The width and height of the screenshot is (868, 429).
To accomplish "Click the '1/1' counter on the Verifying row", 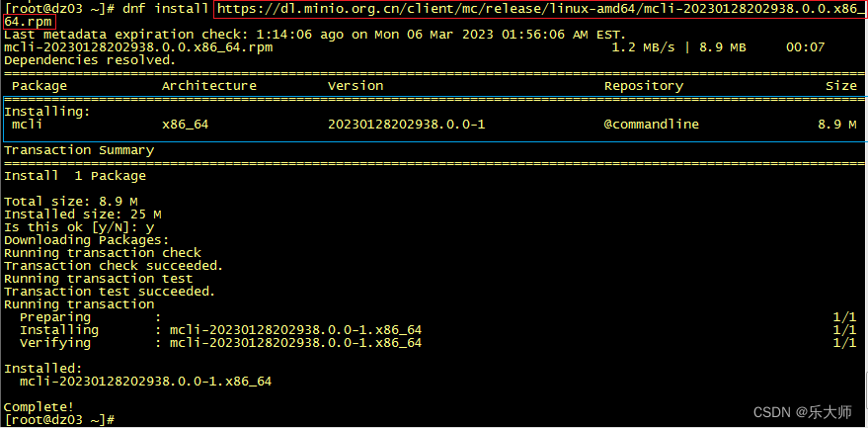I will (844, 343).
